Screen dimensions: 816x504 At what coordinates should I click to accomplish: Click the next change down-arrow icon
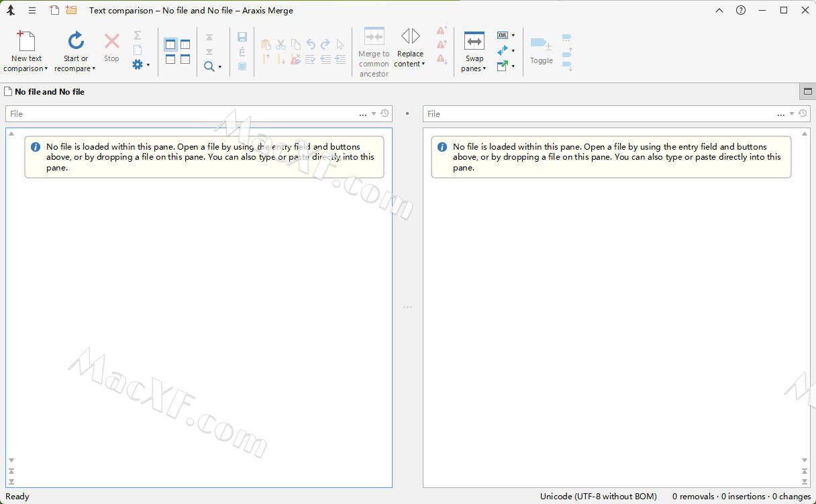click(x=209, y=52)
